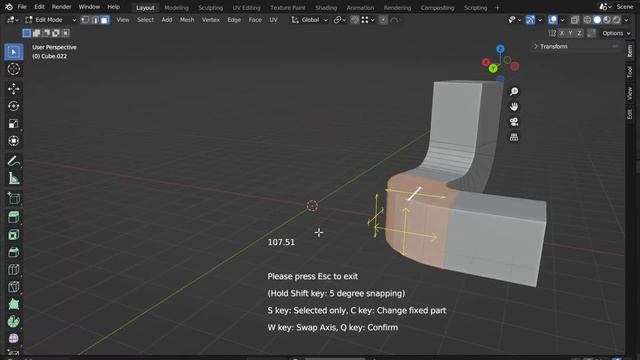Open the UV menu in header
The height and width of the screenshot is (360, 640).
(273, 20)
